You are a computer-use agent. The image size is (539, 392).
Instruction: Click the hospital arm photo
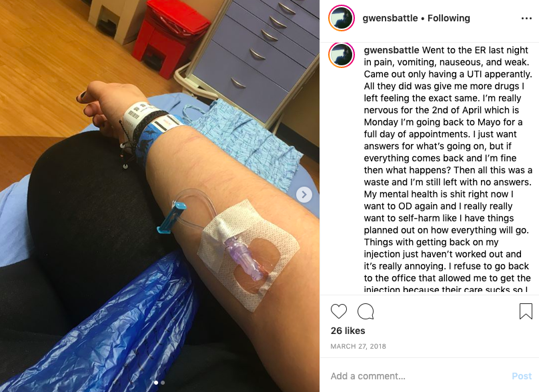click(160, 196)
